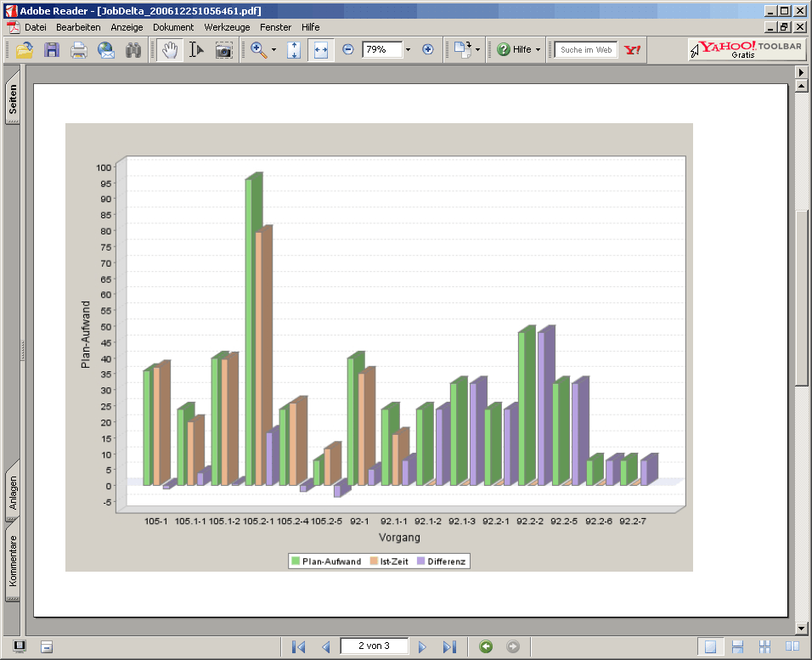Save a copy with the floppy disk icon

[52, 50]
